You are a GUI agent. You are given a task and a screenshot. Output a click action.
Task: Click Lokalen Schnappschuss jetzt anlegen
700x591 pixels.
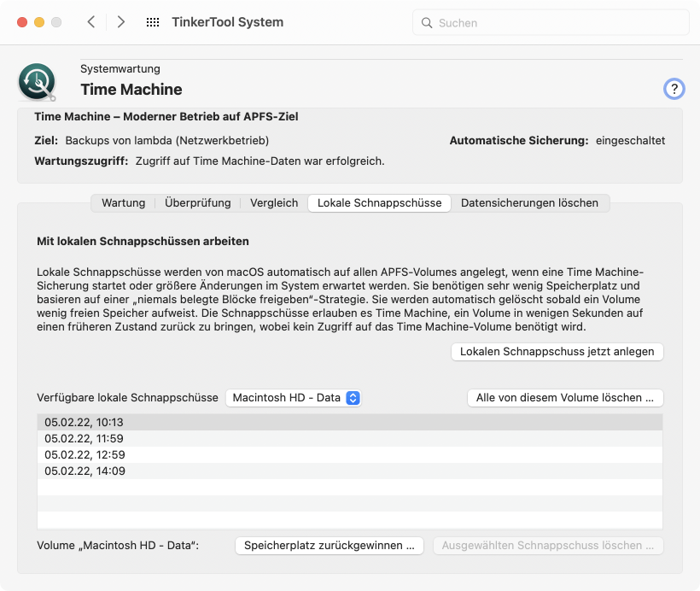coord(557,352)
